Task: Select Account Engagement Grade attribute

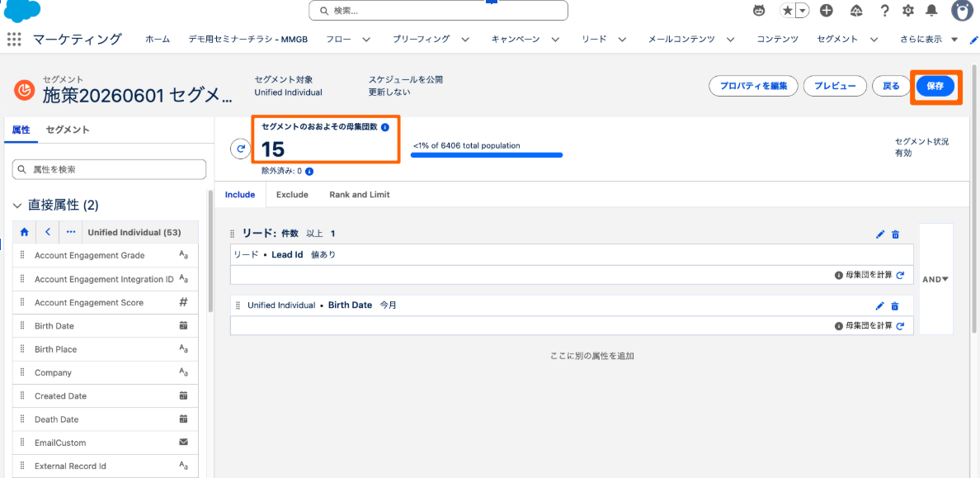Action: click(105, 255)
